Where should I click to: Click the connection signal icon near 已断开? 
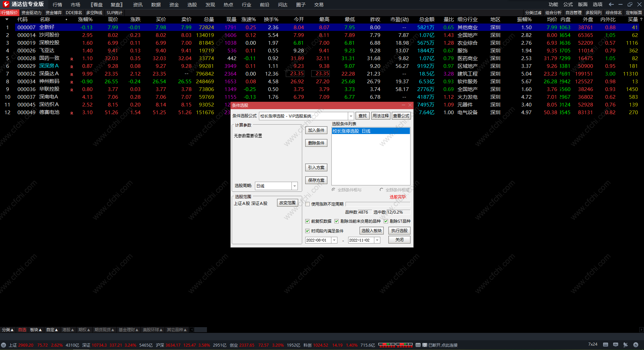coord(418,345)
